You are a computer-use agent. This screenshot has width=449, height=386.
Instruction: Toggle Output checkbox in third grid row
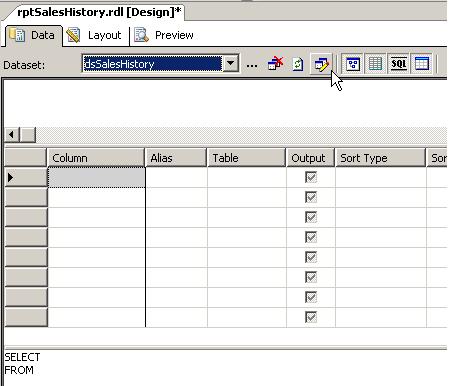coord(311,217)
